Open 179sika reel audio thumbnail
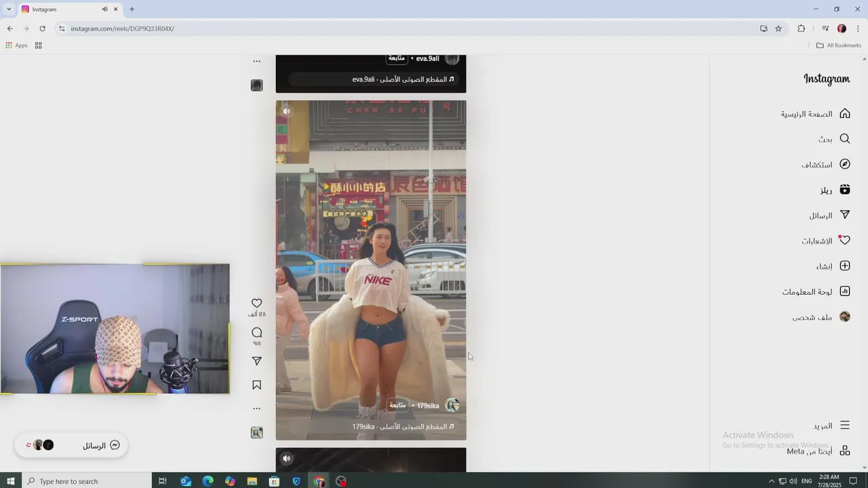This screenshot has height=488, width=868. [x=256, y=432]
